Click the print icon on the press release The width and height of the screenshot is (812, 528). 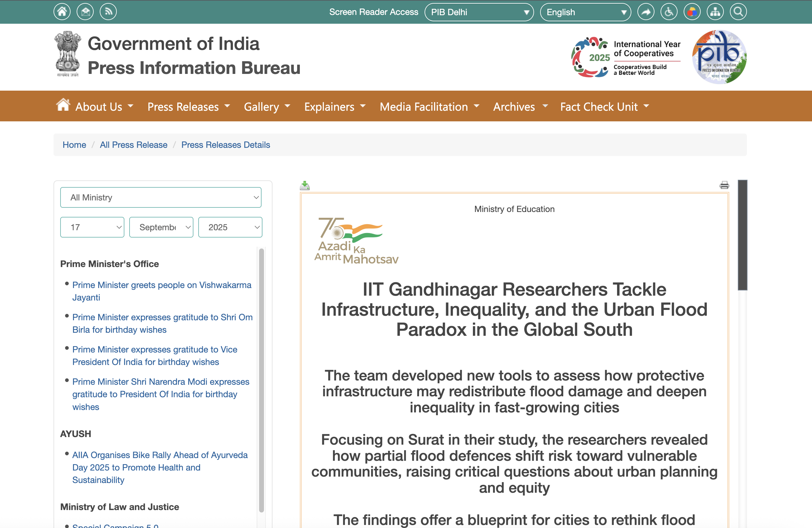724,185
